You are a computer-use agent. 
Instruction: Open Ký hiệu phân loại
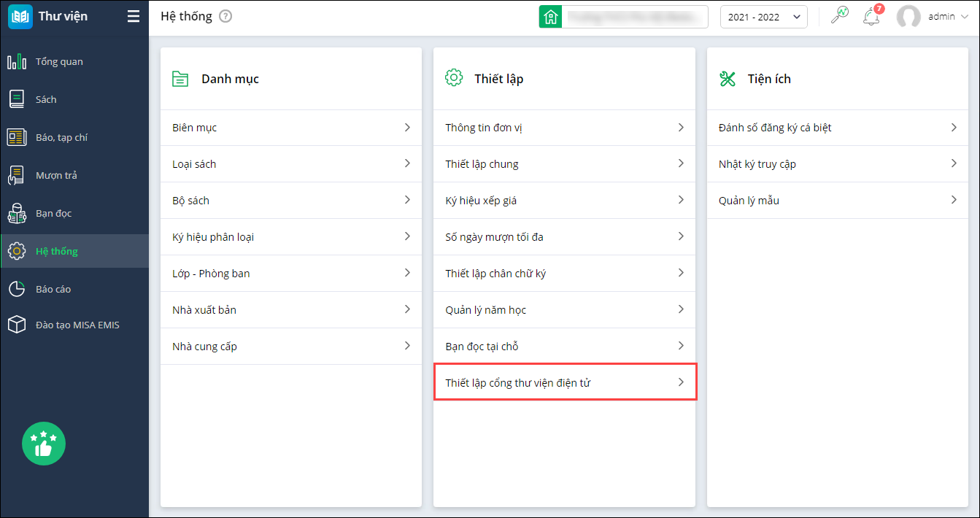point(290,237)
